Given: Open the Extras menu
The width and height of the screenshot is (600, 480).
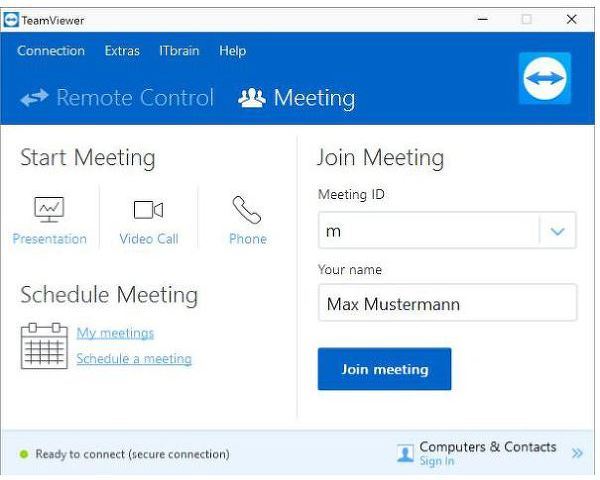Looking at the screenshot, I should 122,51.
